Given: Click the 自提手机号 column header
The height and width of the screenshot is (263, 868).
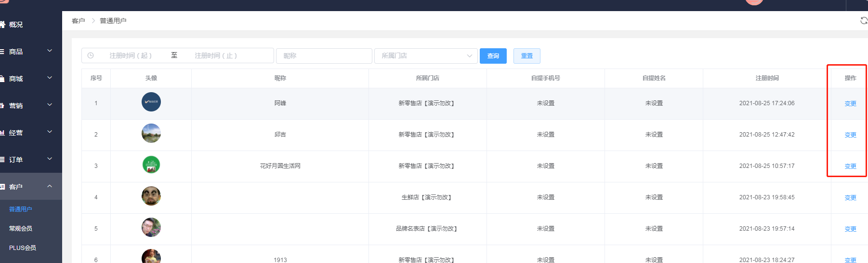Looking at the screenshot, I should point(546,78).
